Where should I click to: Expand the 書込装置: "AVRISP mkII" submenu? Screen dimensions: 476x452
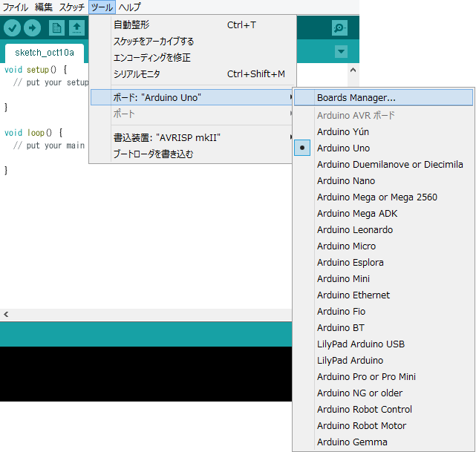coord(192,138)
